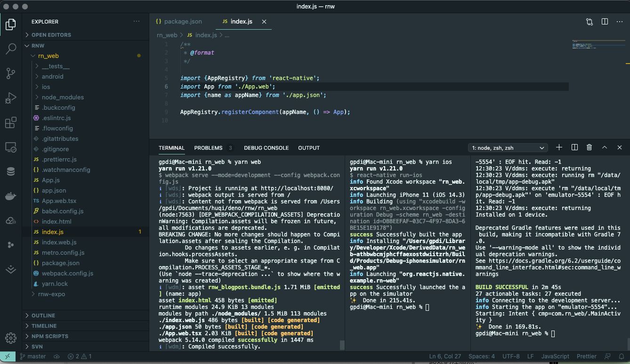Image resolution: width=630 pixels, height=364 pixels.
Task: Click LF end of line setting
Action: click(531, 356)
